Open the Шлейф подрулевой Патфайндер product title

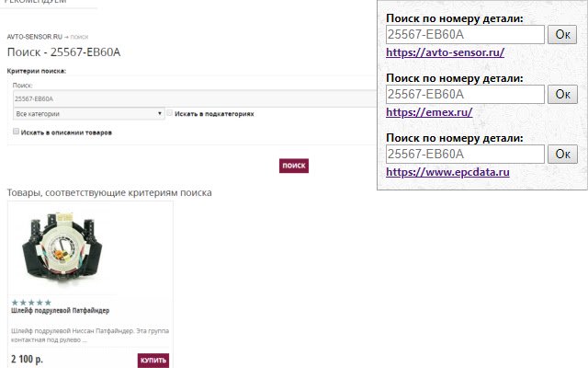tap(60, 311)
